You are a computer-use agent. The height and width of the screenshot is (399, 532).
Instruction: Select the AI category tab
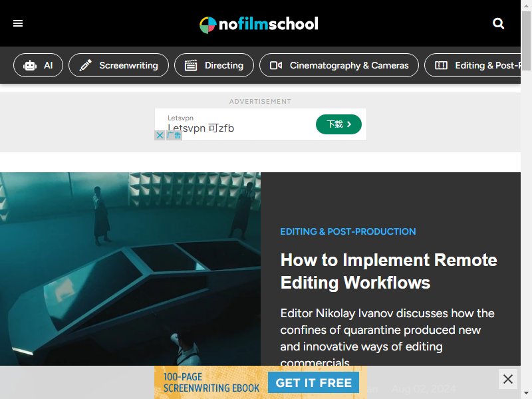click(38, 65)
